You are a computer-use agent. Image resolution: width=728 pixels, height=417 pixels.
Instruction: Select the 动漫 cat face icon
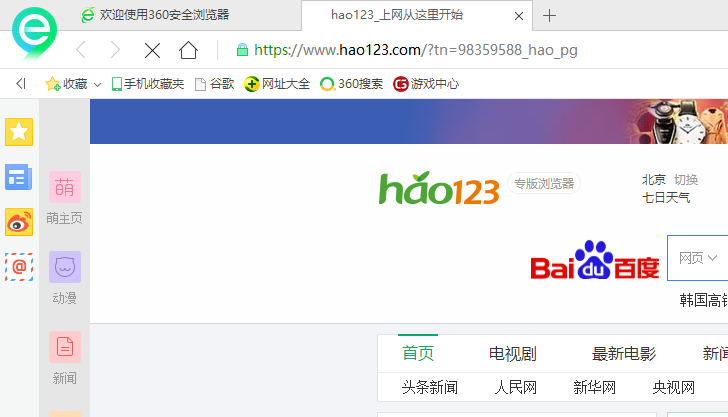tap(65, 267)
